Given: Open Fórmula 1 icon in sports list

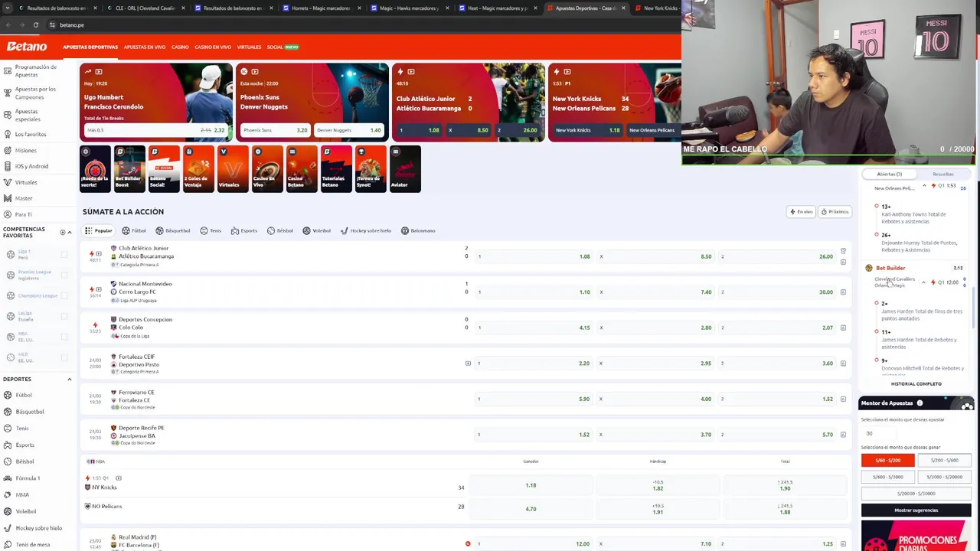Looking at the screenshot, I should click(x=8, y=478).
